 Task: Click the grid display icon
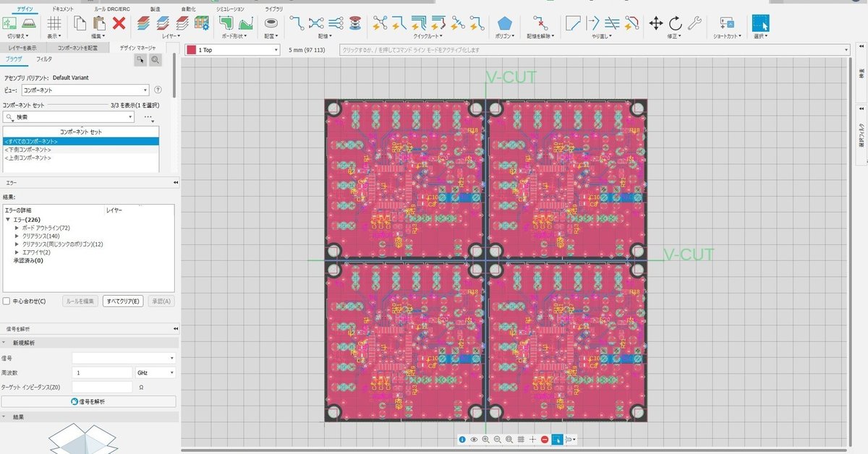pyautogui.click(x=54, y=23)
